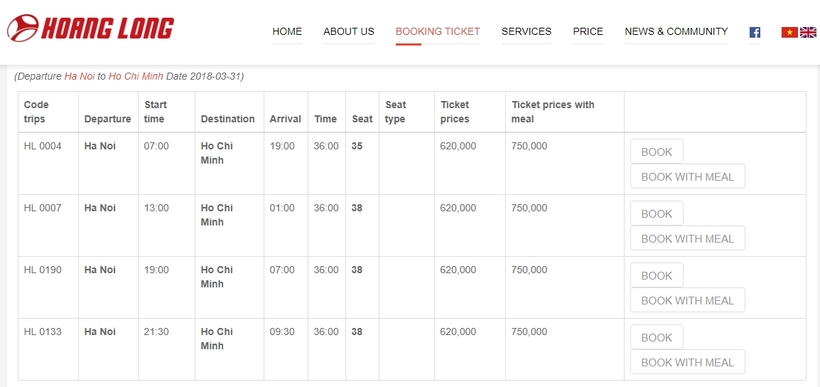This screenshot has height=387, width=820.
Task: Open NEWS & COMMUNITY menu
Action: (676, 31)
